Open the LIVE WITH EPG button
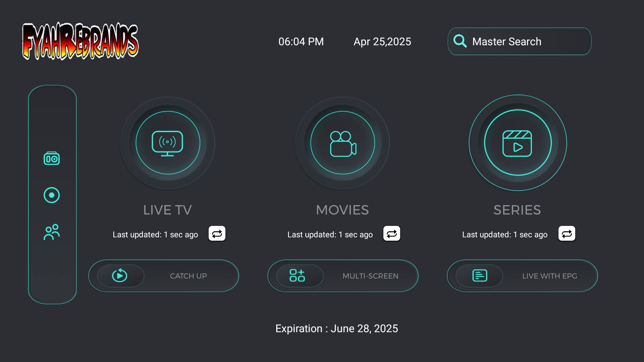Image resolution: width=644 pixels, height=362 pixels. [549, 276]
